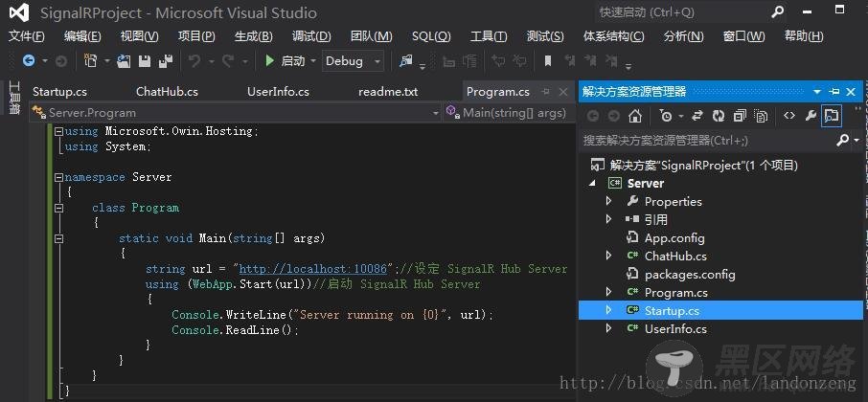Select App.config in Solution Explorer
The width and height of the screenshot is (868, 402).
[x=674, y=237]
